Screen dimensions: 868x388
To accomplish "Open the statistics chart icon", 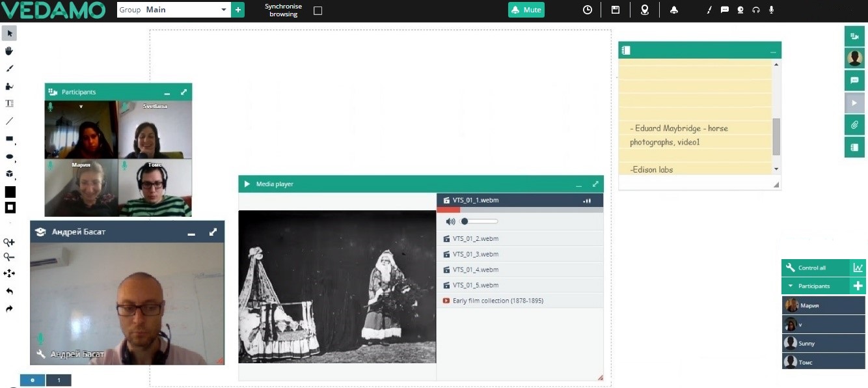I will tap(858, 268).
